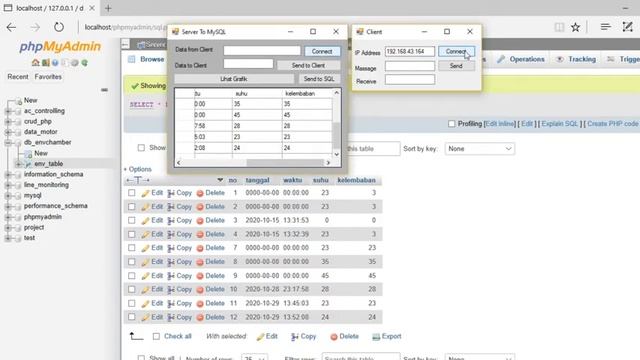
Task: Expand the env_table tree node
Action: pyautogui.click(x=18, y=164)
